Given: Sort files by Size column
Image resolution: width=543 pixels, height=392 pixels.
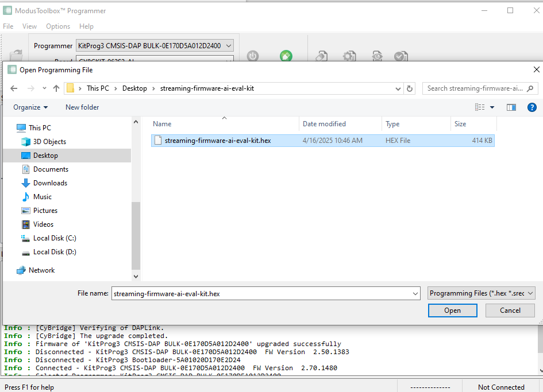Looking at the screenshot, I should coord(473,124).
